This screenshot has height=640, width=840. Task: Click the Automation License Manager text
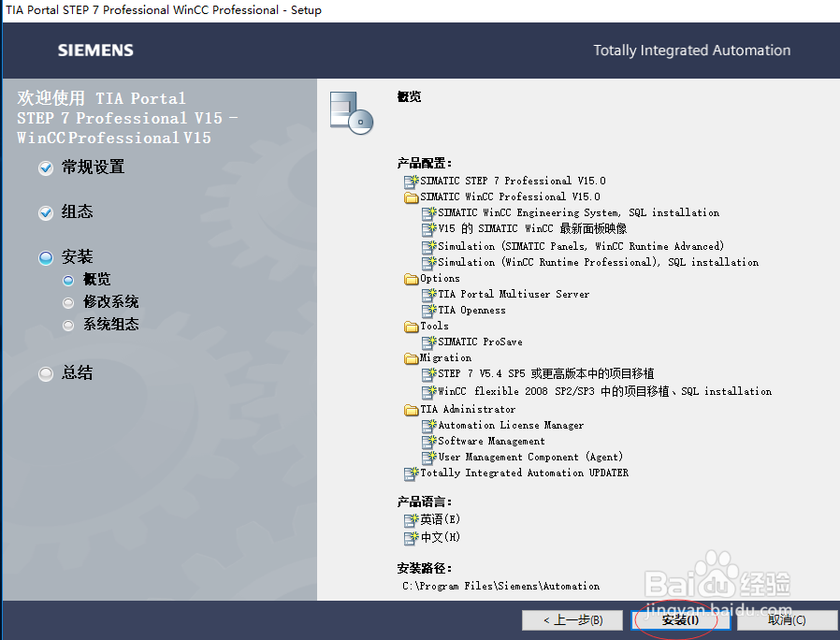coord(511,426)
